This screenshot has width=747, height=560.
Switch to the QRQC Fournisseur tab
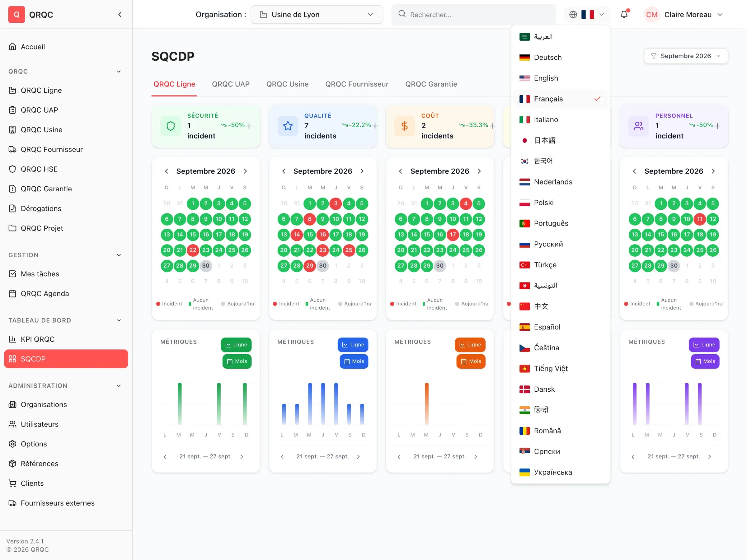click(x=357, y=84)
